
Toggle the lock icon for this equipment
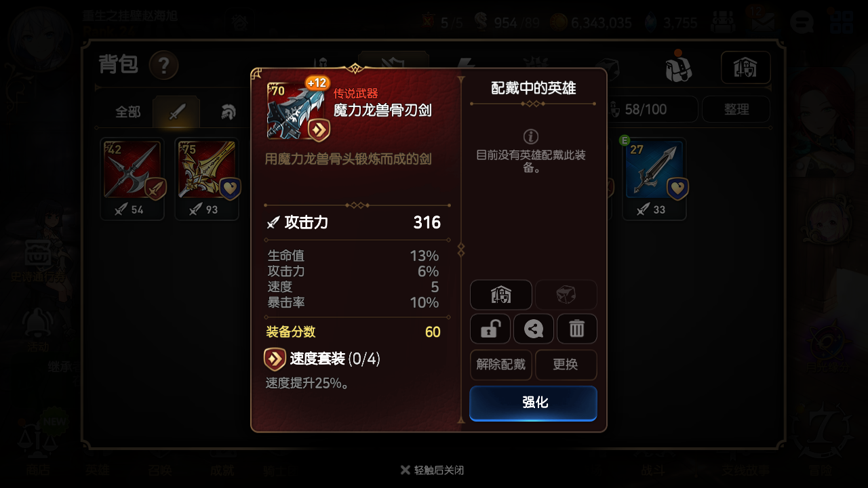coord(490,329)
